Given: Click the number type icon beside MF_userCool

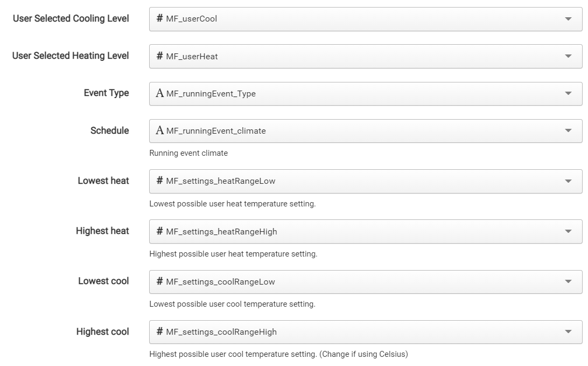Looking at the screenshot, I should pyautogui.click(x=159, y=19).
